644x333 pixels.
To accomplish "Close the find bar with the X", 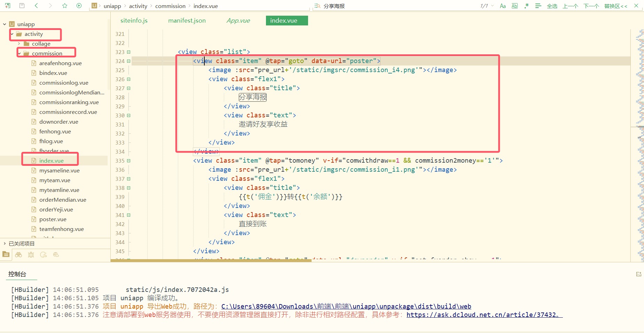I will tap(636, 6).
